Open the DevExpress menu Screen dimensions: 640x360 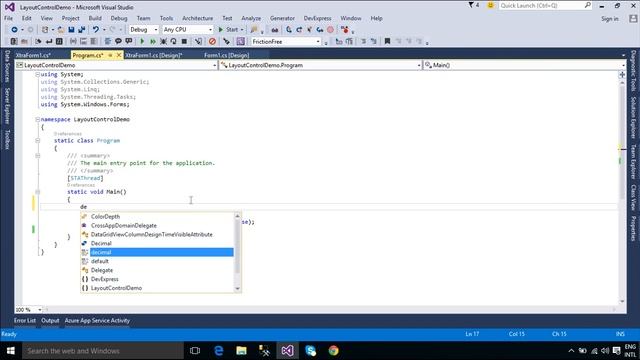pos(318,18)
